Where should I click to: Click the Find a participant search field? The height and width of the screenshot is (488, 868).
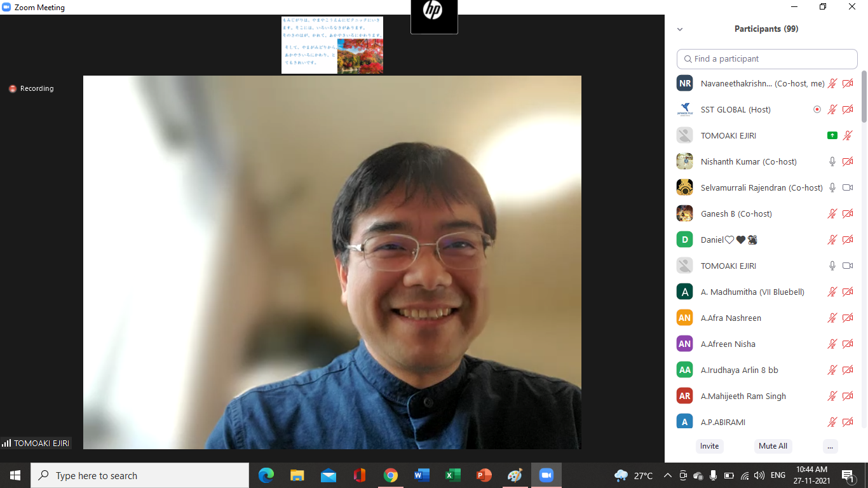[767, 58]
